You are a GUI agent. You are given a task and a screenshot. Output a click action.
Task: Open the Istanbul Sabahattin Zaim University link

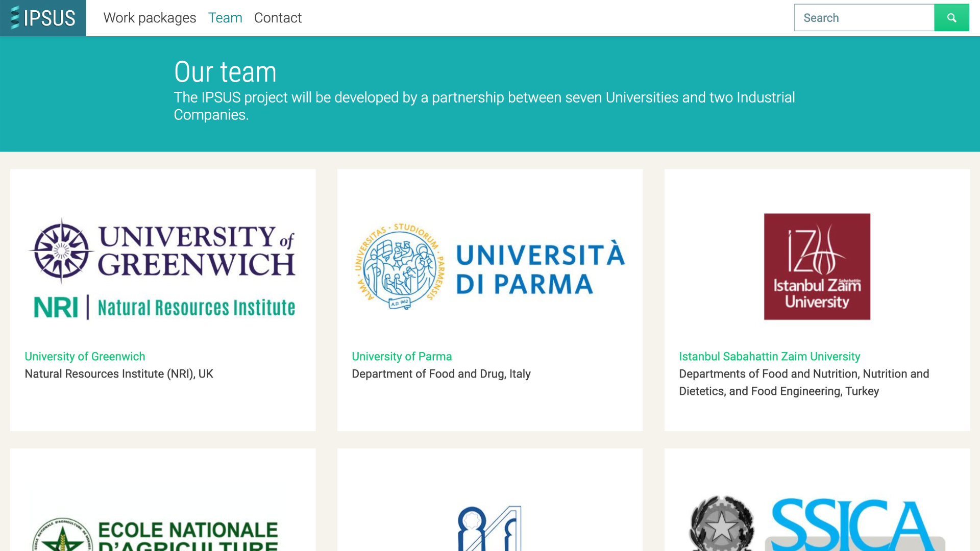tap(769, 357)
